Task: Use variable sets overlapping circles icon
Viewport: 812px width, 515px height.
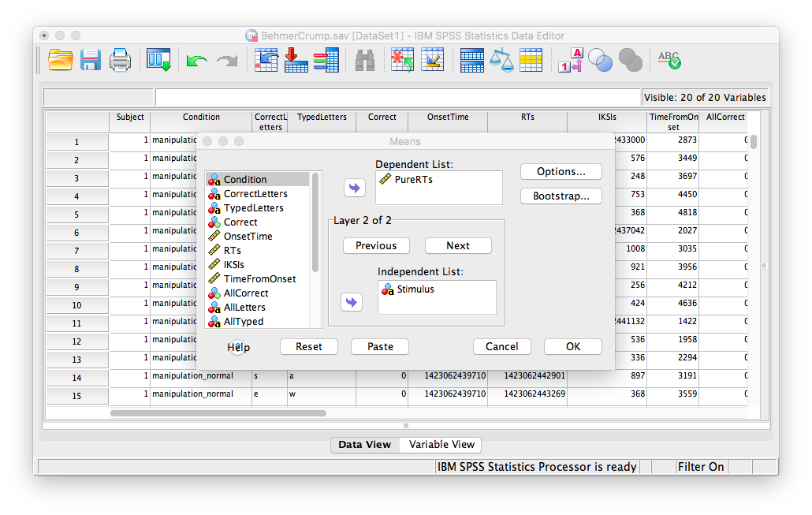Action: tap(600, 60)
